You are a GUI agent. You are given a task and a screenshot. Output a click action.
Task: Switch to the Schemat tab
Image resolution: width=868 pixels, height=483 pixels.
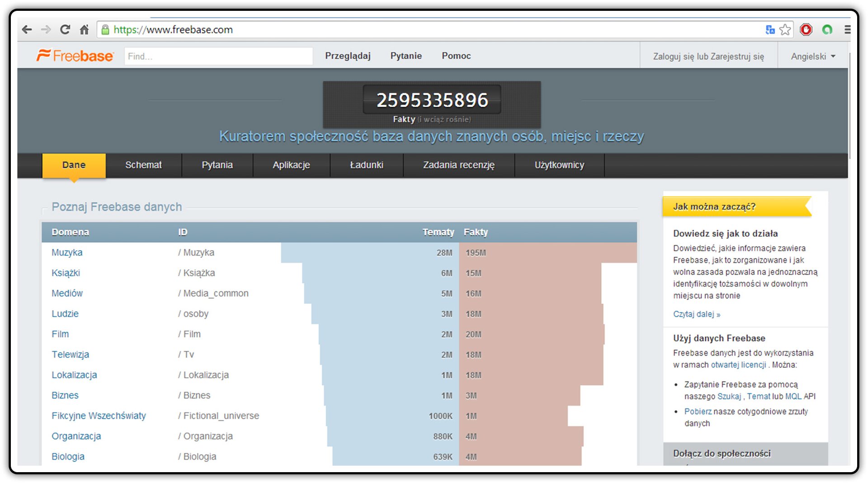[143, 165]
